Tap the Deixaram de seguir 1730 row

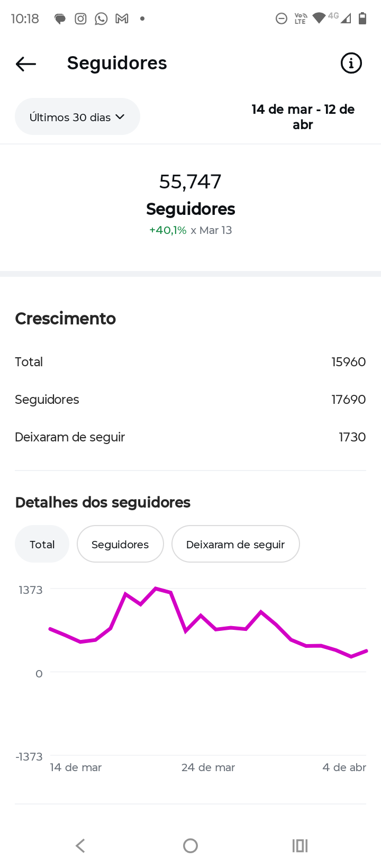[190, 437]
